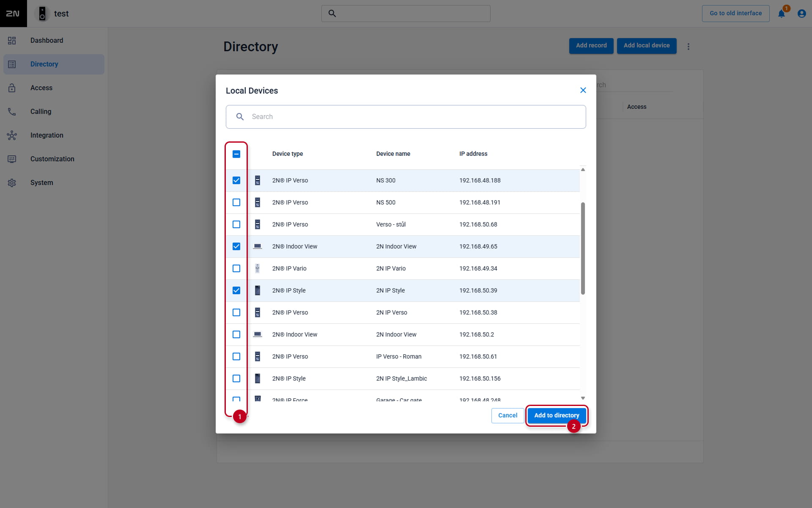Viewport: 812px width, 508px height.
Task: Open the Dashboard menu item
Action: pyautogui.click(x=54, y=41)
